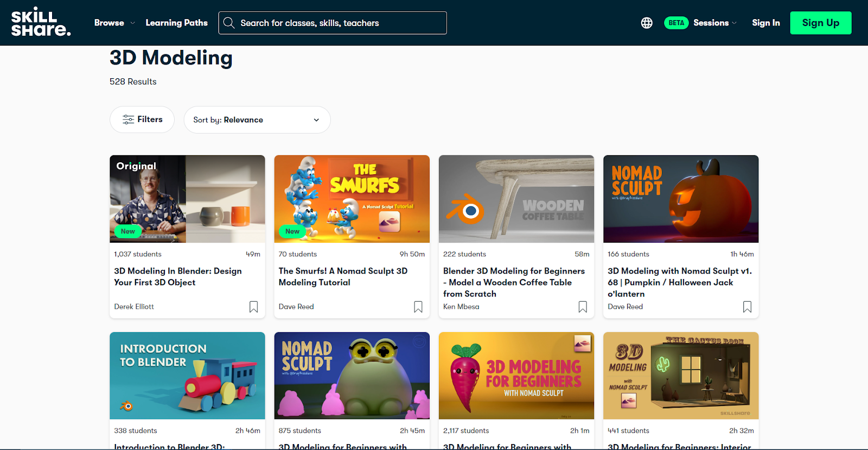Click the Skillshare logo
Viewport: 868px width, 450px height.
41,22
